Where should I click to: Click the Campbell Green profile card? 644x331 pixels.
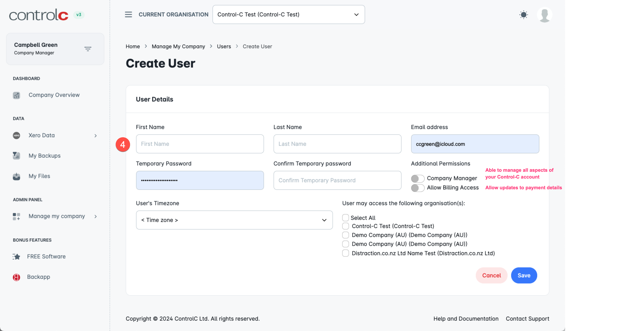pyautogui.click(x=55, y=49)
